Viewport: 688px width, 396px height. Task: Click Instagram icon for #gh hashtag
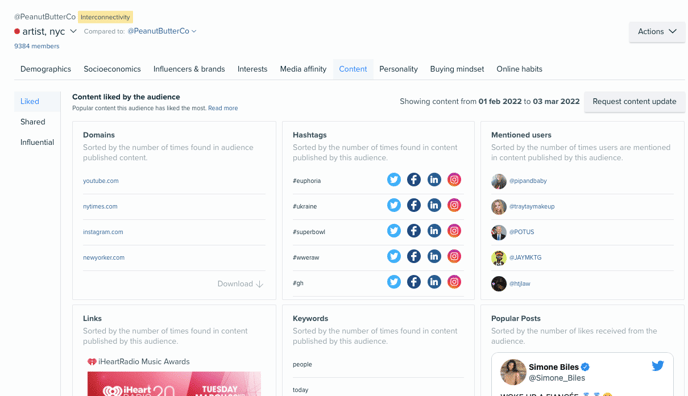(x=454, y=282)
